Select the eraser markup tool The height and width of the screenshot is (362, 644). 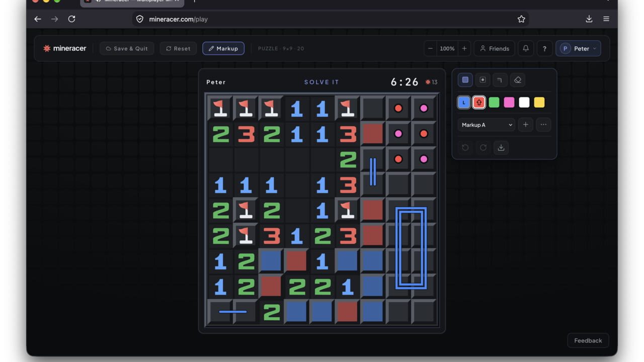(517, 80)
